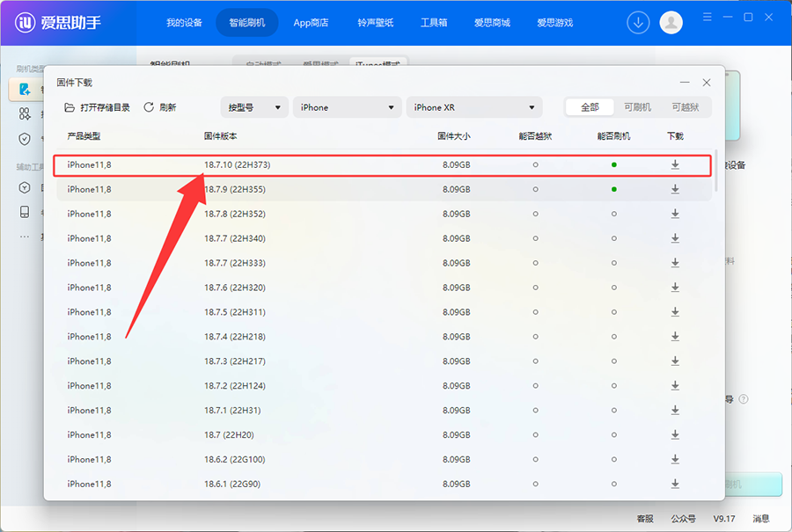Click the 爱思助手 logo
The width and height of the screenshot is (792, 532).
point(57,23)
